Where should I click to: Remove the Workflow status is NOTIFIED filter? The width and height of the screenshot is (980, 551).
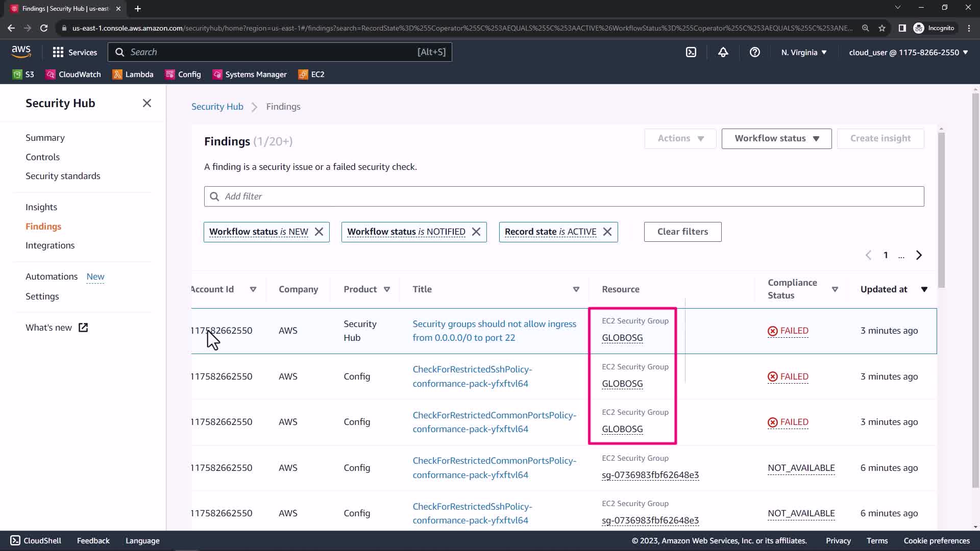coord(476,232)
